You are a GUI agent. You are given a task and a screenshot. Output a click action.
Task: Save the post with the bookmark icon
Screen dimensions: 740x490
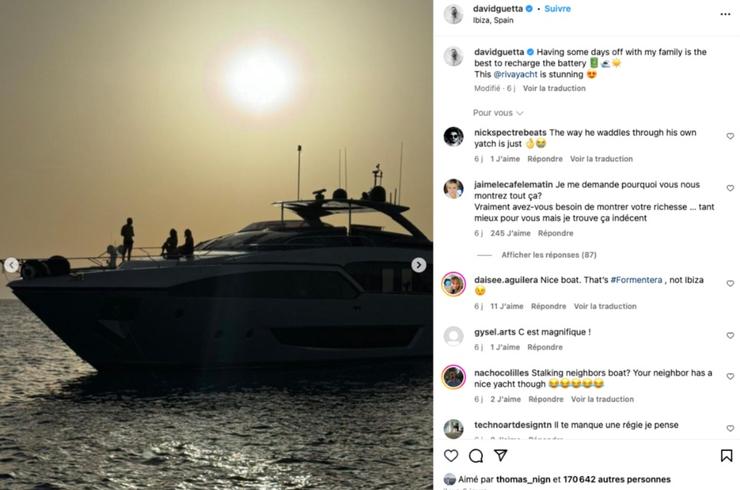pyautogui.click(x=726, y=456)
